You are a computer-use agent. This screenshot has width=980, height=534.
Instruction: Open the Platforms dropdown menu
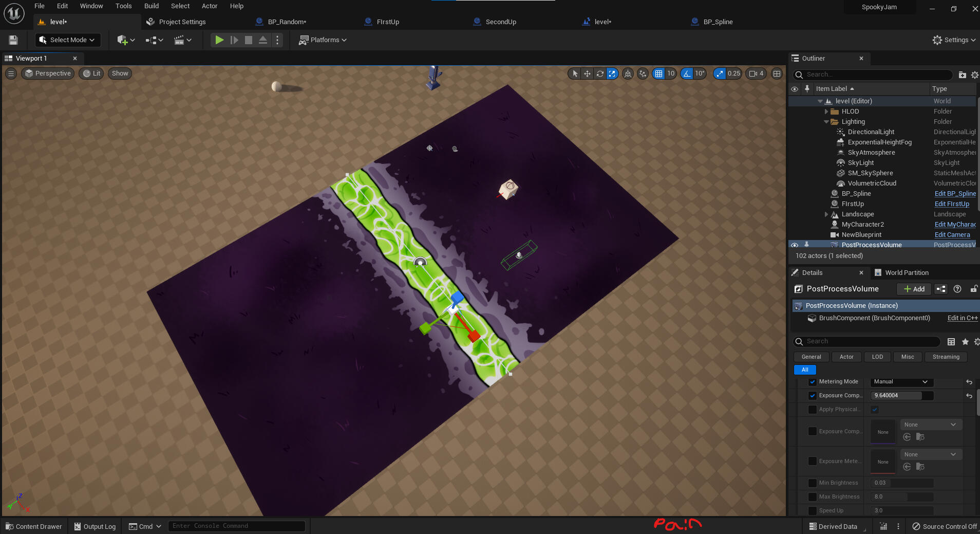323,40
